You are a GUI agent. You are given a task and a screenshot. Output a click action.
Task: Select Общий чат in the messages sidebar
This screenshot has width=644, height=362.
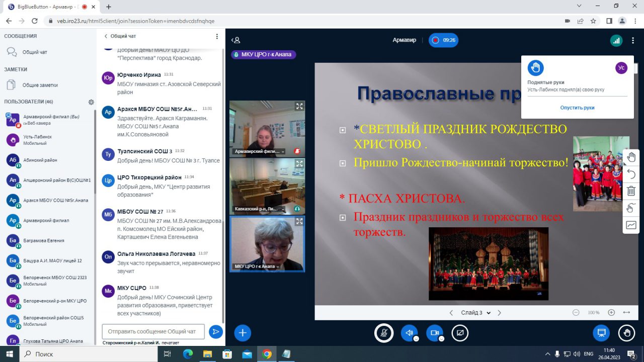[x=35, y=52]
